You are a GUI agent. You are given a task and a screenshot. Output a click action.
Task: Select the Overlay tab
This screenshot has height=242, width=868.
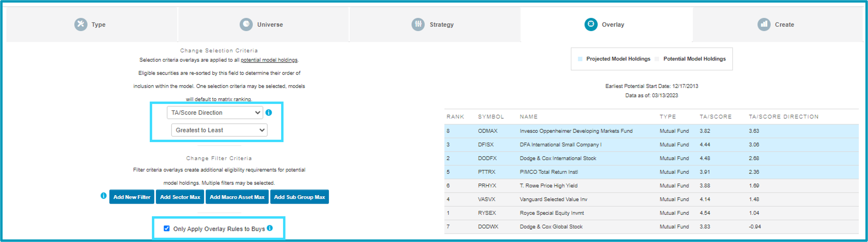(606, 25)
